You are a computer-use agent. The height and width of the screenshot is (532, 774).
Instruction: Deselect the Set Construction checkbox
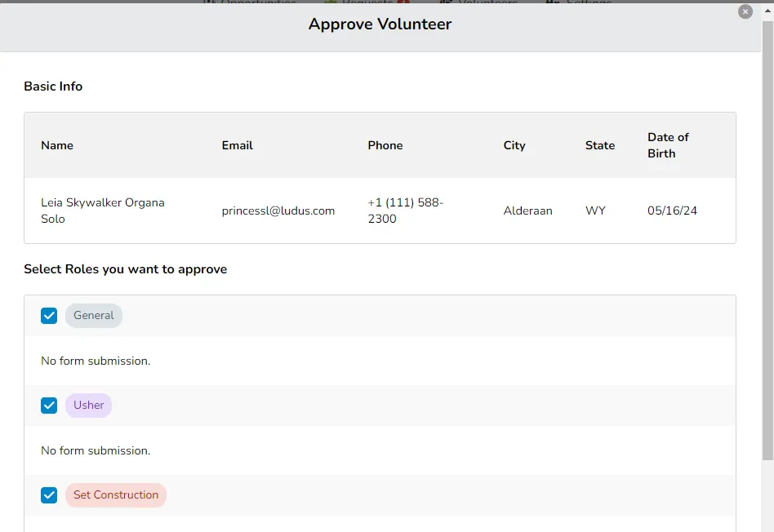coord(49,495)
